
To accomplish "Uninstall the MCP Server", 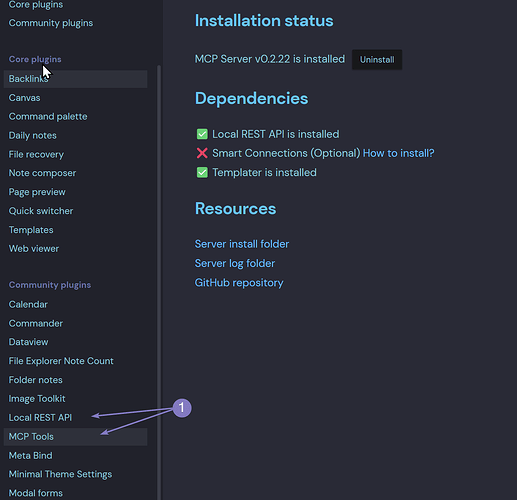I will (x=377, y=60).
